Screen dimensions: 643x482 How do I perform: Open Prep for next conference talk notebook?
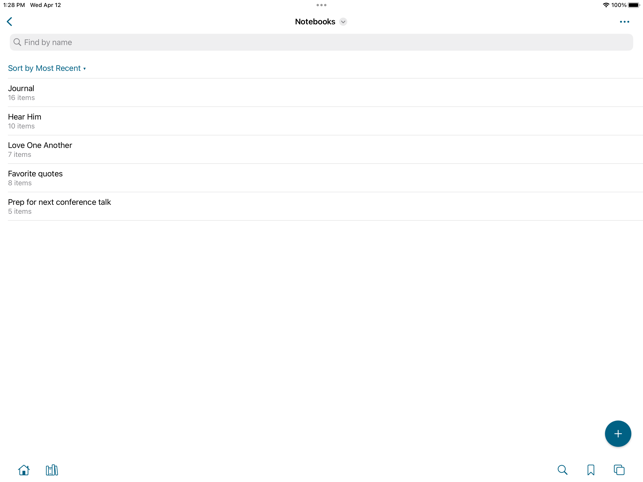tap(59, 206)
